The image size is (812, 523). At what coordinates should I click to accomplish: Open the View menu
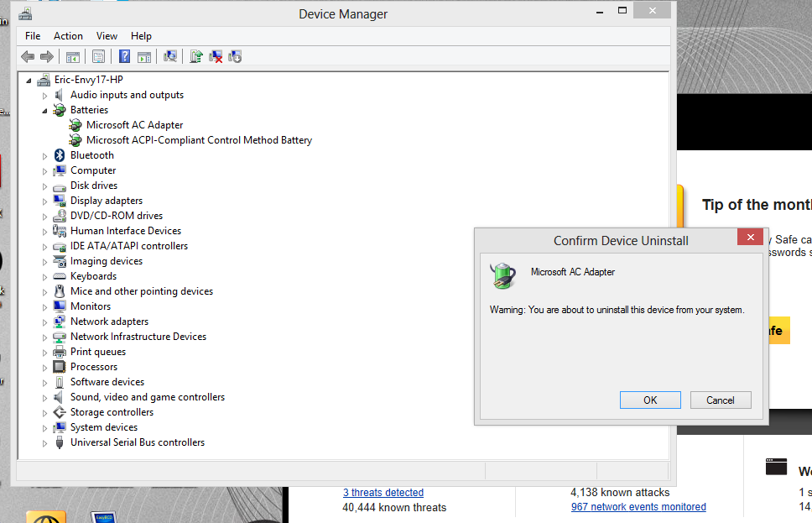[x=107, y=36]
